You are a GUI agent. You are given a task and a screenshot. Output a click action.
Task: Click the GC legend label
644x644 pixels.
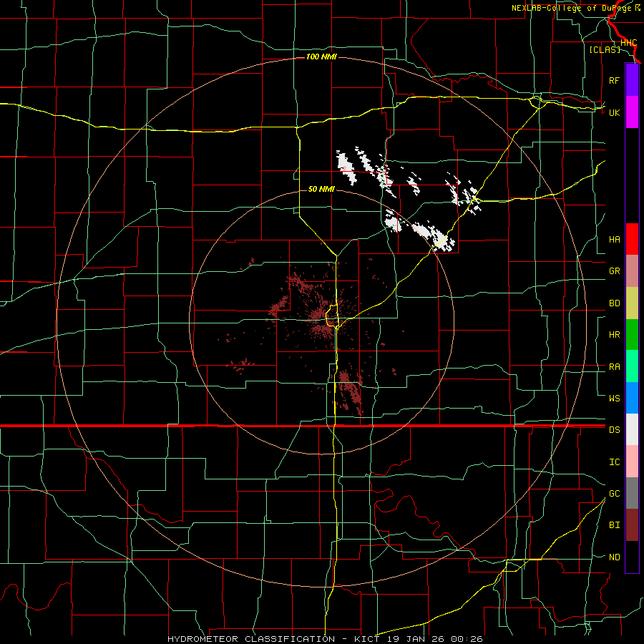click(x=614, y=494)
